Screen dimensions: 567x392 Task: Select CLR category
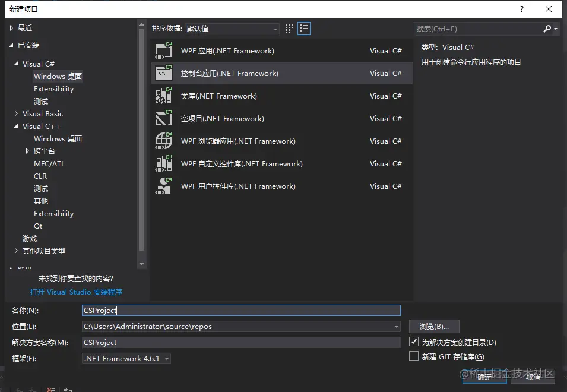point(40,176)
